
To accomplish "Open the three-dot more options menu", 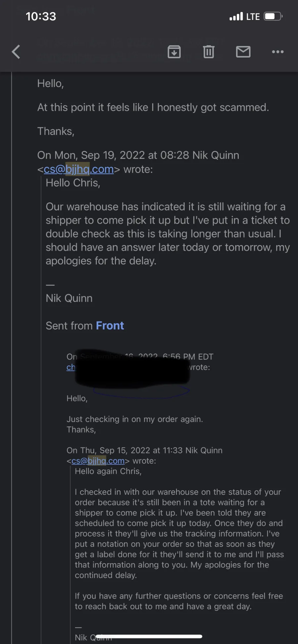I will (x=277, y=52).
